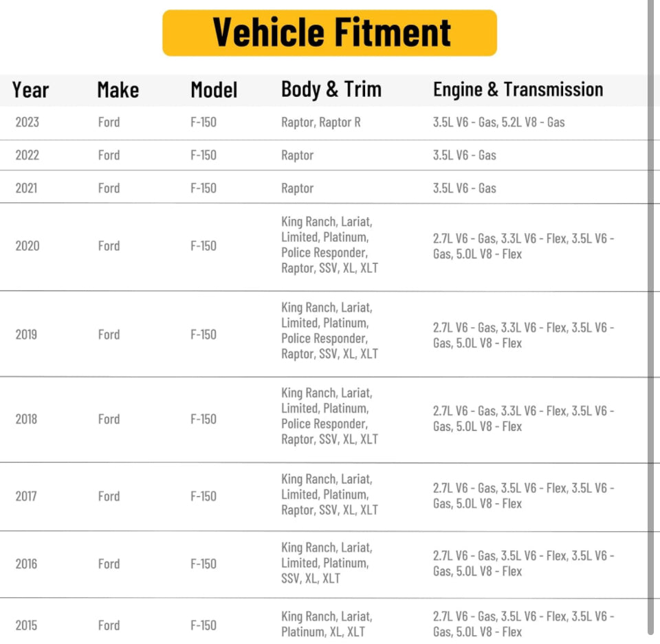Click the Engine & Transmission column header
Viewport: 660px width, 644px height.
(518, 89)
